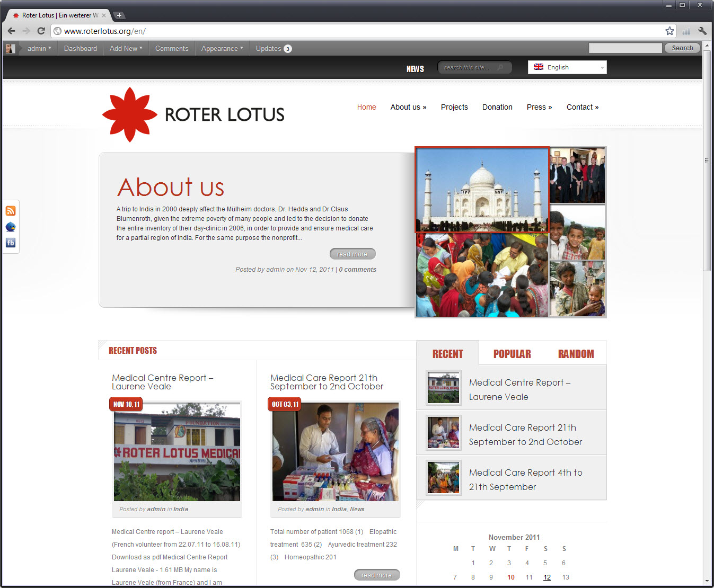Switch to the Recent tab

tap(448, 353)
